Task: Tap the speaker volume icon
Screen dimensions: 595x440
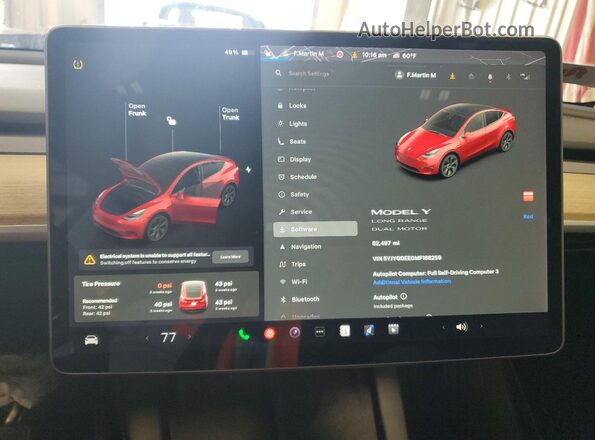Action: click(461, 327)
